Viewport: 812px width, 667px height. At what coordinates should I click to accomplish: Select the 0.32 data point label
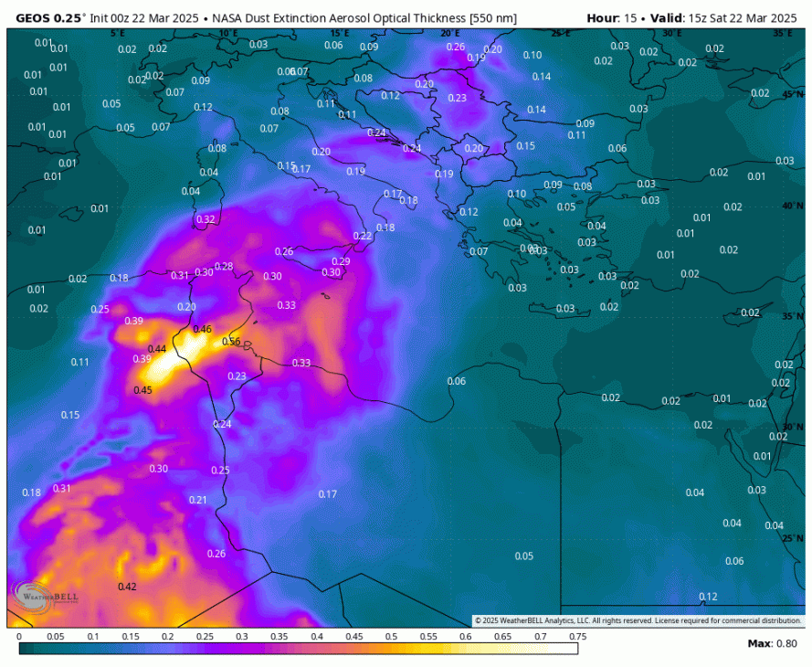click(x=206, y=219)
